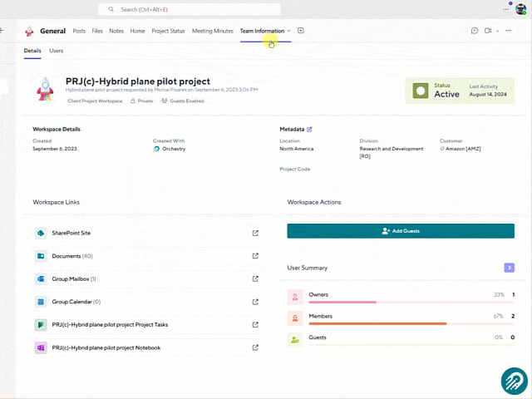Image resolution: width=532 pixels, height=399 pixels.
Task: Click the add tab plus icon
Action: (301, 31)
